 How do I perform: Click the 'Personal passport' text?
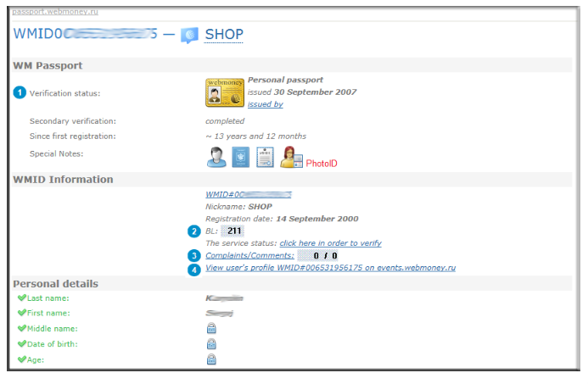[x=285, y=80]
